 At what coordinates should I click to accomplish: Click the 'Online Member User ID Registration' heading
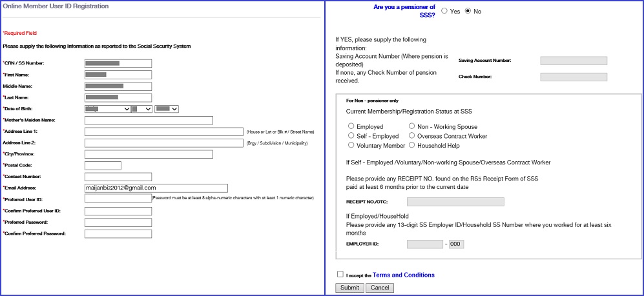56,6
